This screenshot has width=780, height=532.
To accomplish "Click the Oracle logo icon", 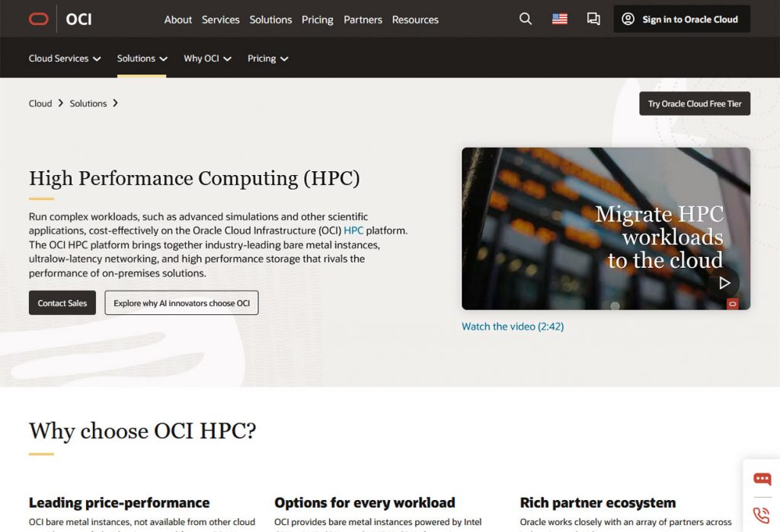I will pos(38,19).
